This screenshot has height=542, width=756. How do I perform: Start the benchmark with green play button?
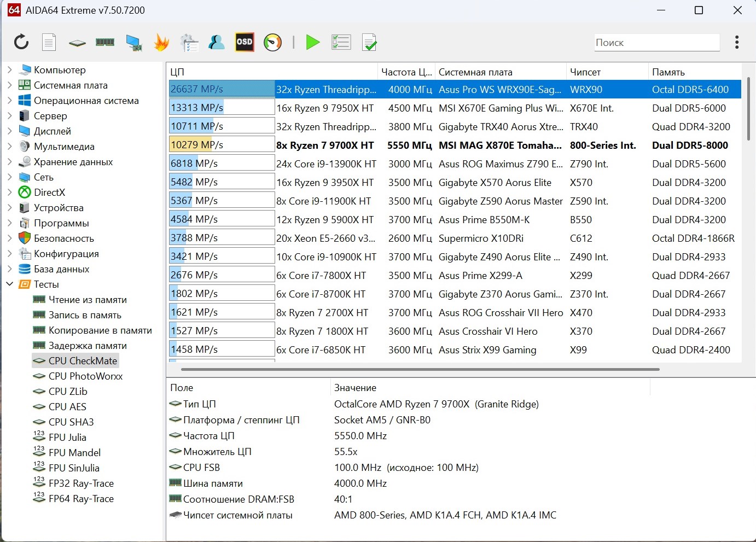point(313,42)
